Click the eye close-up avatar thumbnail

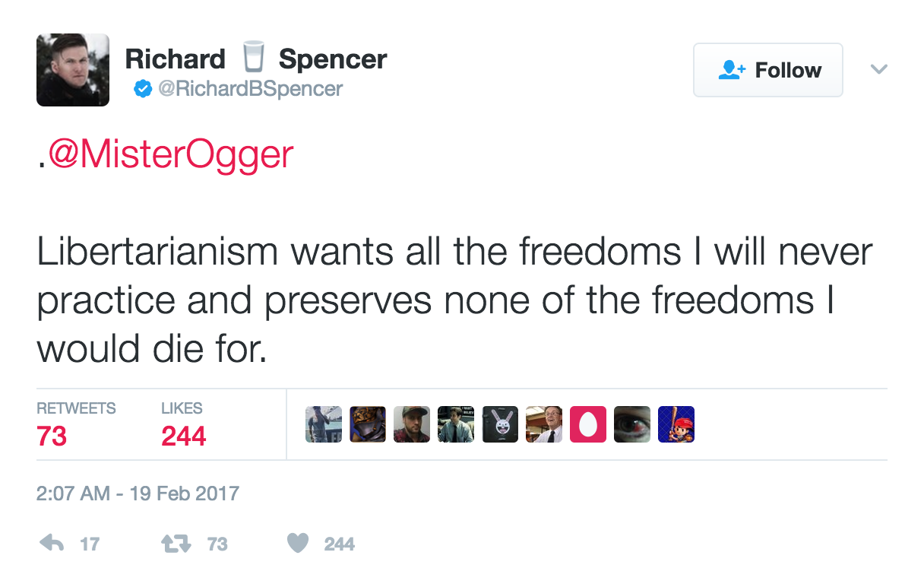coord(632,424)
